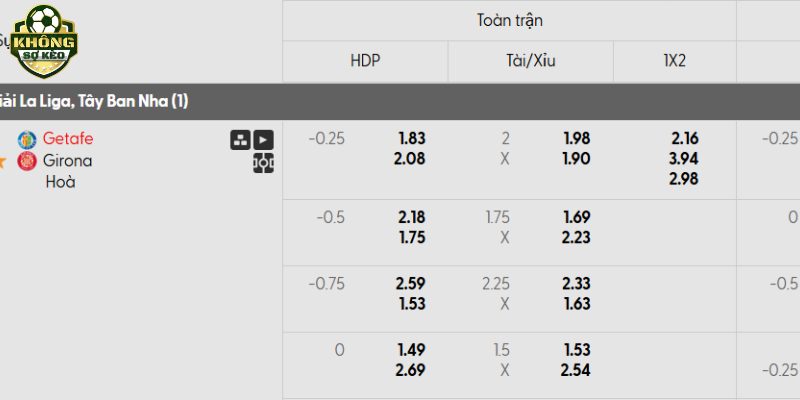Select Girona handicap odds 2.08

tap(412, 159)
